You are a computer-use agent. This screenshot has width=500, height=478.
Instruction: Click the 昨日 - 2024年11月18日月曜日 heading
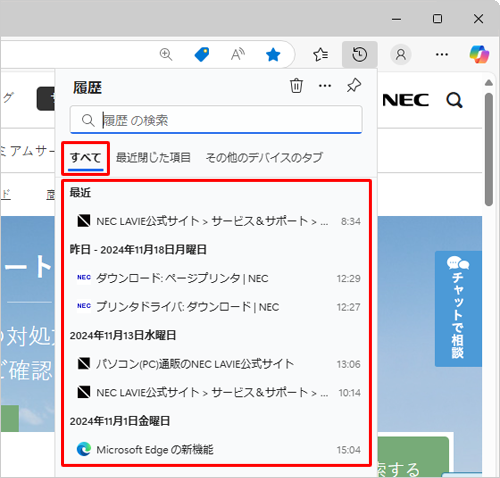click(x=138, y=250)
